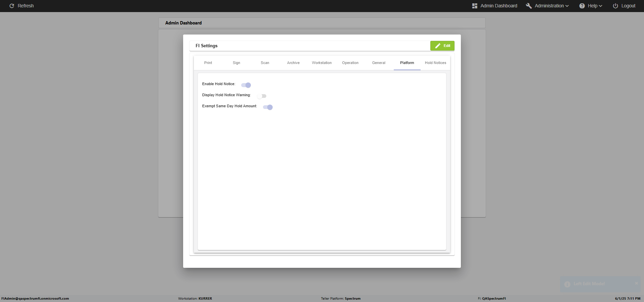Click the Admin Dashboard page heading
Screen dimensions: 644x302
(183, 23)
